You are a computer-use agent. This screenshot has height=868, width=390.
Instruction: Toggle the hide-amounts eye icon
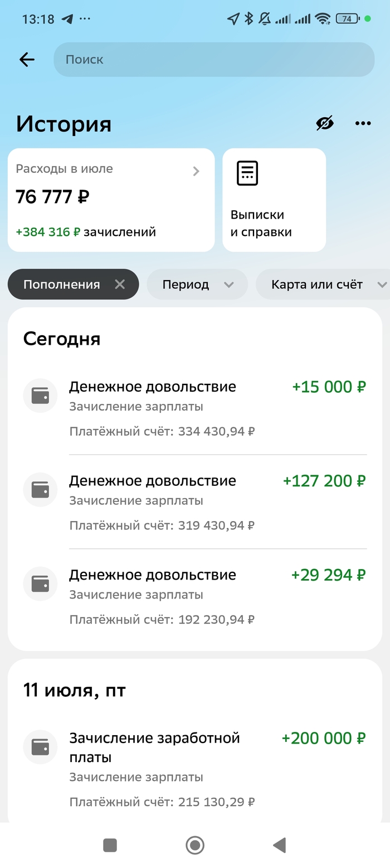pyautogui.click(x=325, y=123)
